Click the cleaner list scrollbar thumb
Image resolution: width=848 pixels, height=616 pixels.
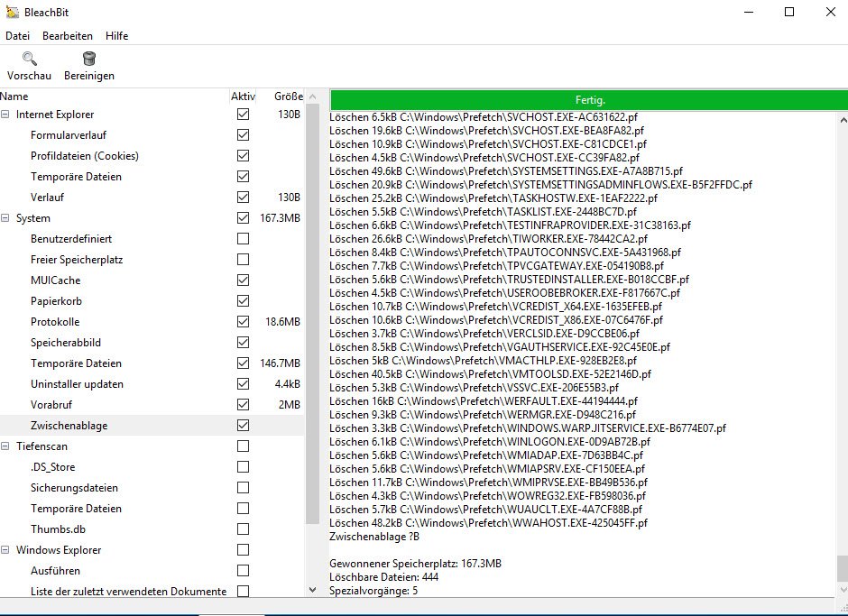click(313, 314)
